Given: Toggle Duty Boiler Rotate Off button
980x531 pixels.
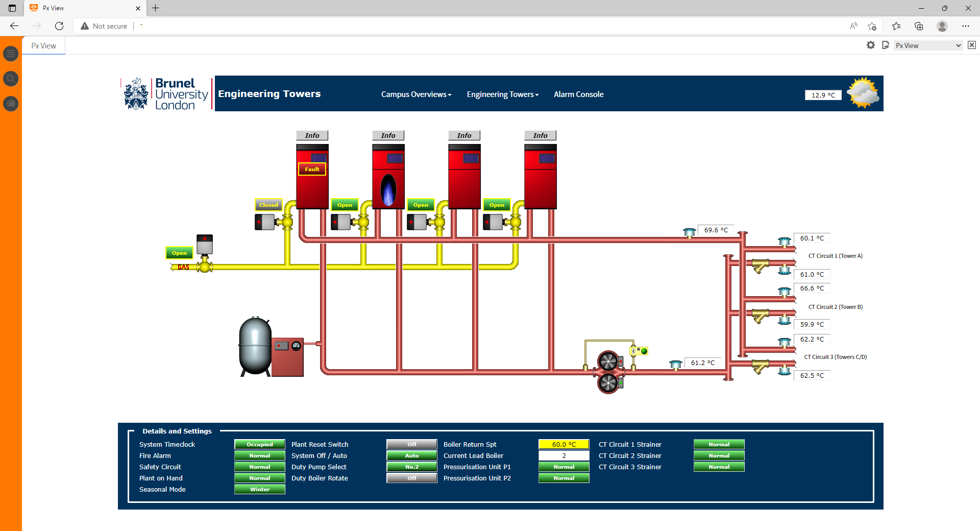Looking at the screenshot, I should (x=411, y=478).
